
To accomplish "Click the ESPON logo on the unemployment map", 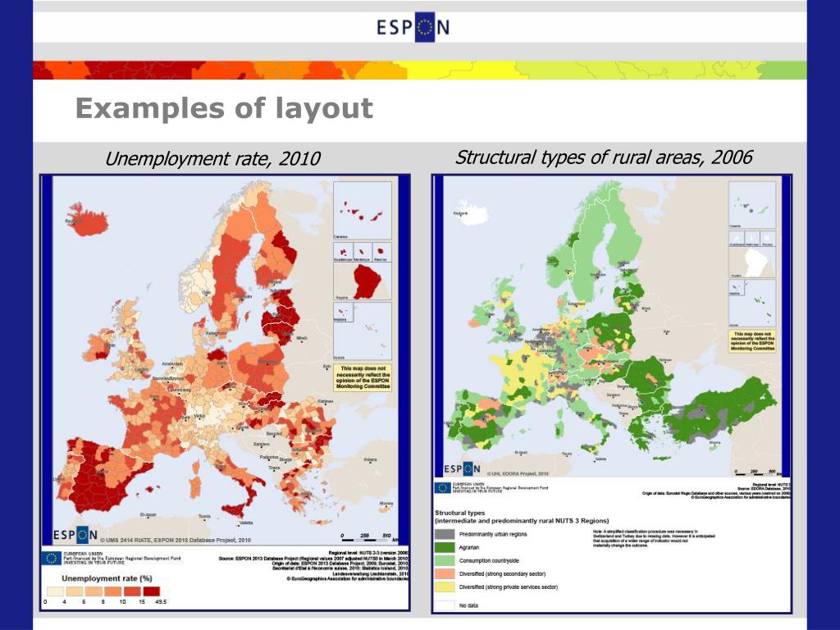I will (x=75, y=535).
